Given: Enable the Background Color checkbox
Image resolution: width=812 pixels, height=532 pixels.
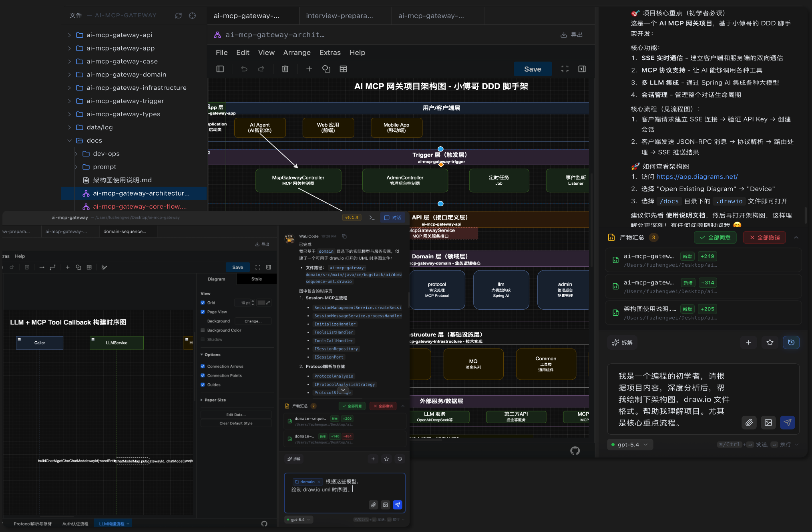Looking at the screenshot, I should [x=203, y=330].
